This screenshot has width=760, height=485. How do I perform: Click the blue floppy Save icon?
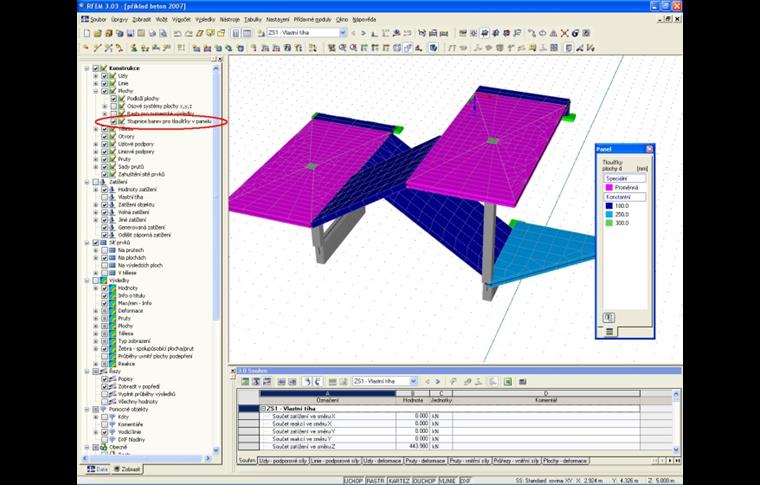coord(130,33)
